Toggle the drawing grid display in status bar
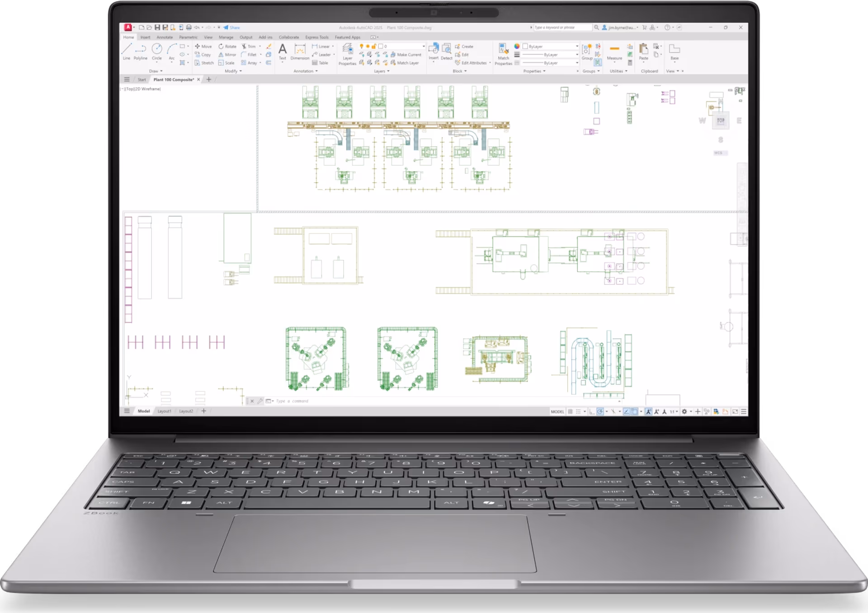868x613 pixels. click(x=570, y=412)
